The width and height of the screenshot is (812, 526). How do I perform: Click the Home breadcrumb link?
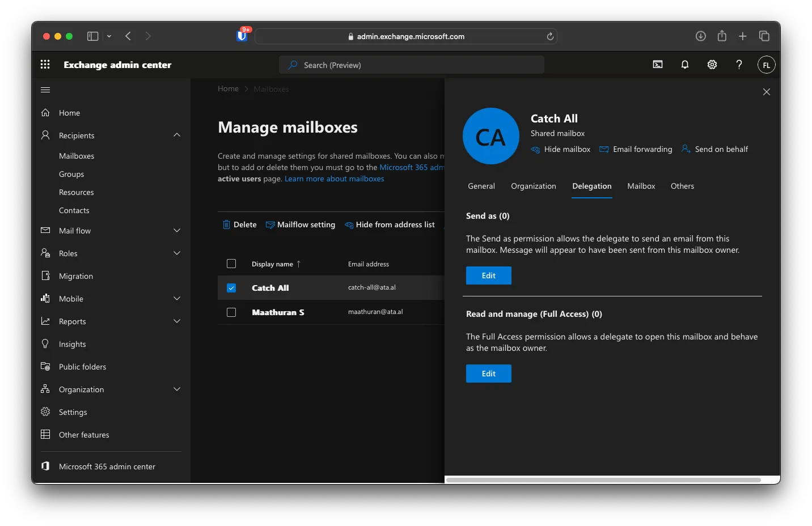(228, 89)
